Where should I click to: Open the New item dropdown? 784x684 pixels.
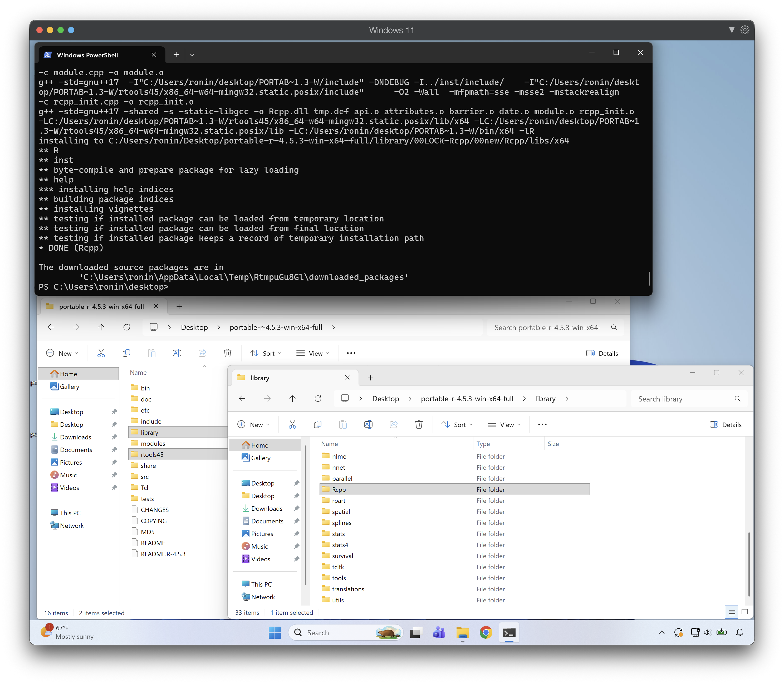(253, 424)
